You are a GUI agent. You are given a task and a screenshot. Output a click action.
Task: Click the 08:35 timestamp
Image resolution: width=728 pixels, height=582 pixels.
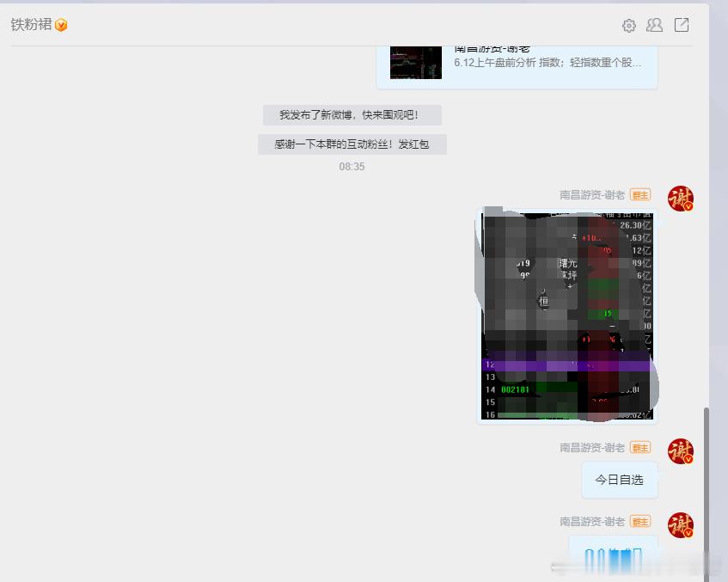pyautogui.click(x=352, y=167)
